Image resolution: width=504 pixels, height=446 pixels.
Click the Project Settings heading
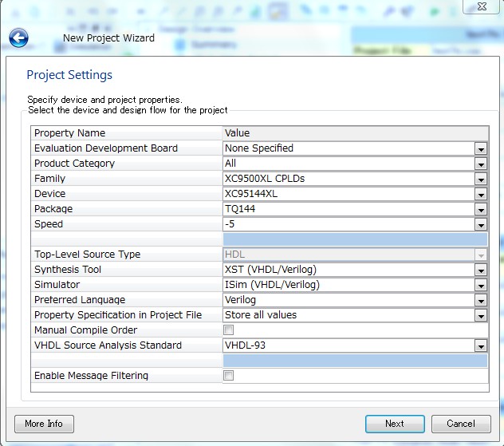[x=69, y=75]
